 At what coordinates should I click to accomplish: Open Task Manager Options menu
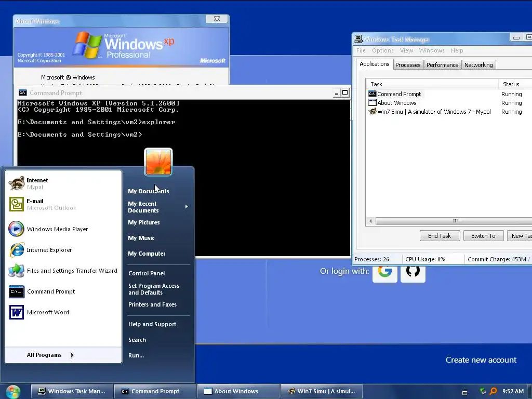click(x=383, y=50)
